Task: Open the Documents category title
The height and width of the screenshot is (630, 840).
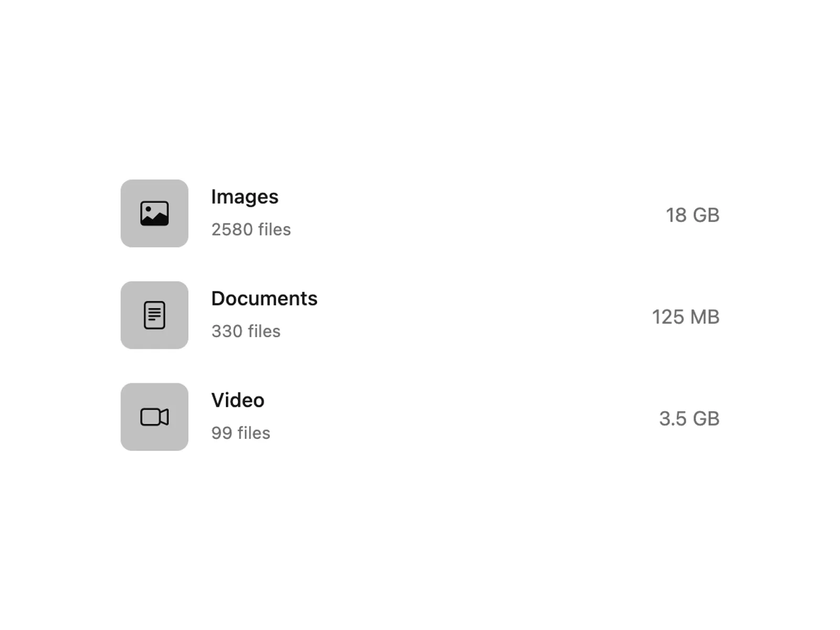Action: point(264,298)
